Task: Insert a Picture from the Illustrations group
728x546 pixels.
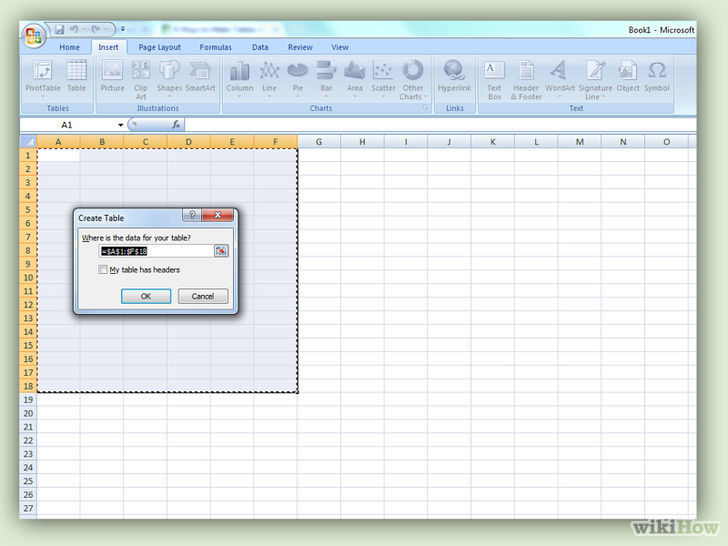Action: coord(112,76)
